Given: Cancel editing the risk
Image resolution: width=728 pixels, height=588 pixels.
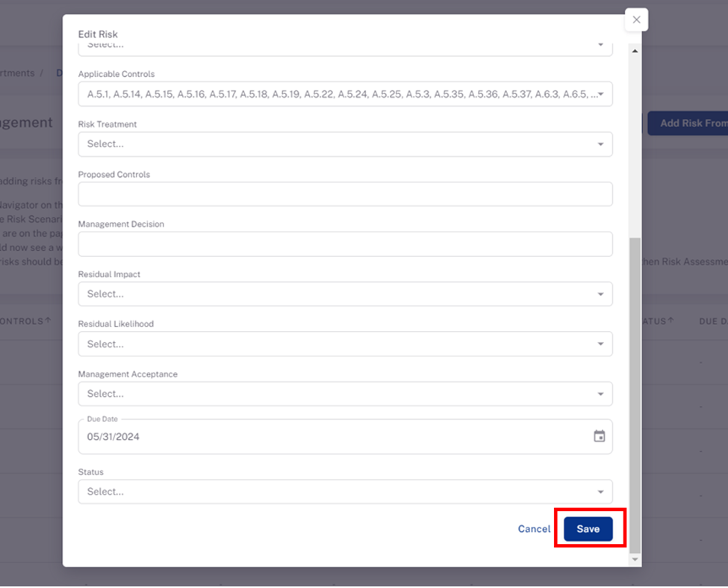Looking at the screenshot, I should (534, 529).
